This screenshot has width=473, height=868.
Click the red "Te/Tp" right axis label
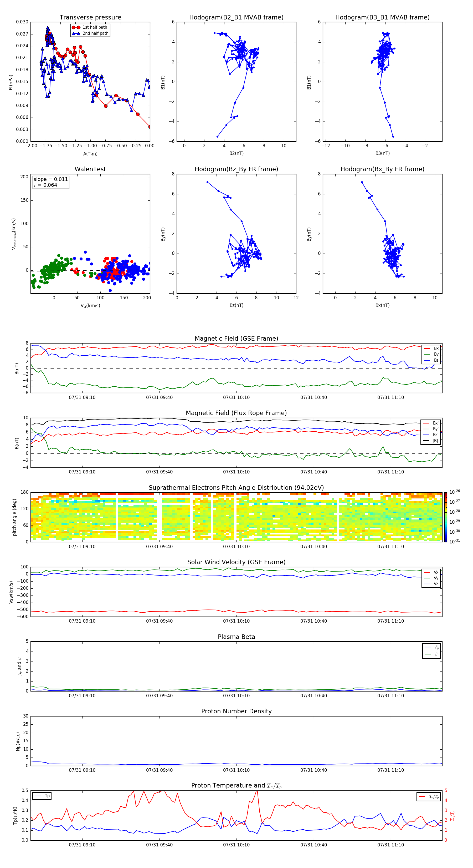point(453,815)
